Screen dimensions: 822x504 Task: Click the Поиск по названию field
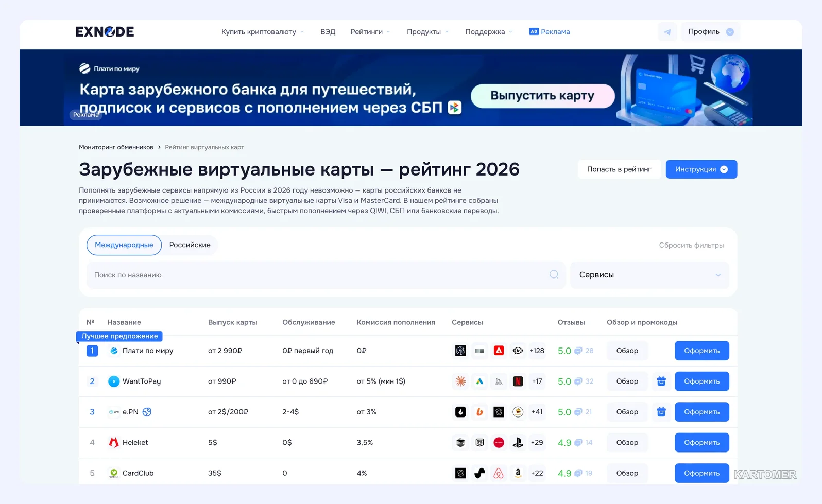[x=326, y=275]
